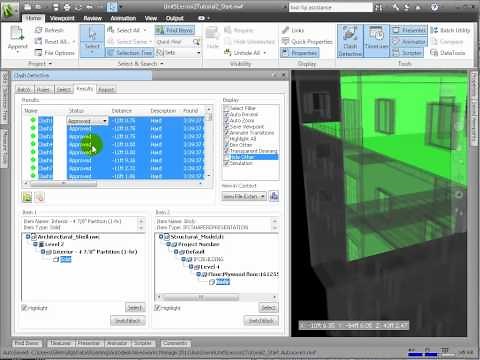The width and height of the screenshot is (480, 360).
Task: Toggle the Save Viewpoint checkbox
Action: (226, 127)
